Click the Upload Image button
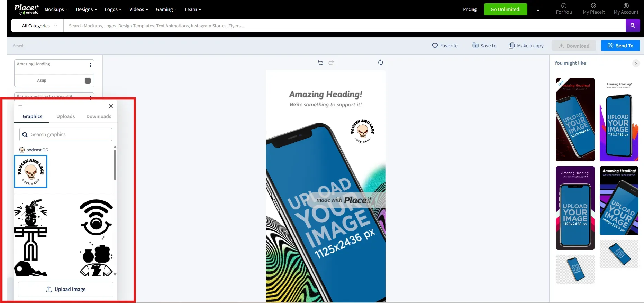The height and width of the screenshot is (303, 644). (65, 289)
